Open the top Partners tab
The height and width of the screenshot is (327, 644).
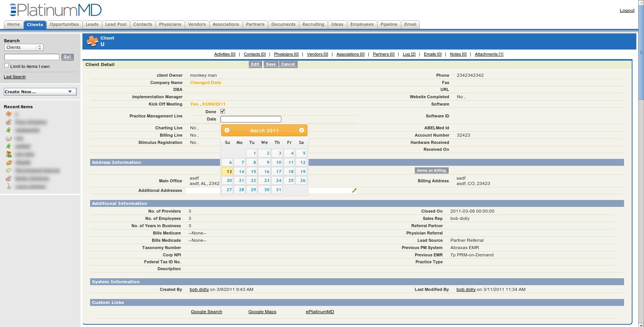pyautogui.click(x=255, y=25)
